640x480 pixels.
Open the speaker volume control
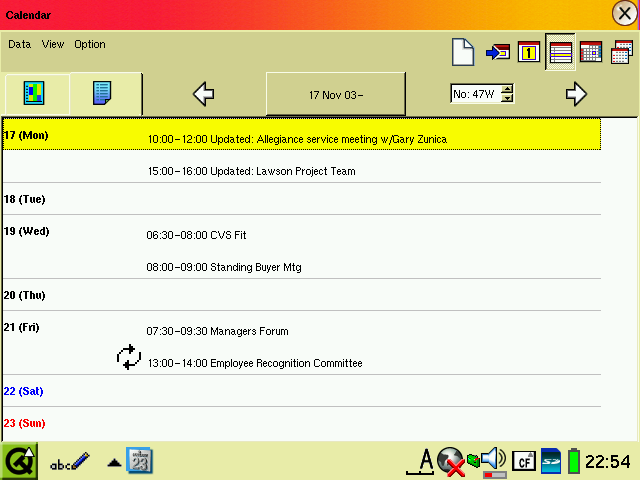pyautogui.click(x=493, y=461)
